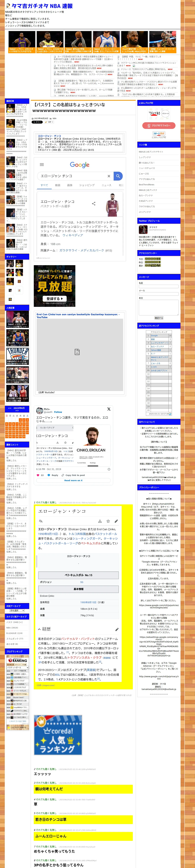This screenshot has height=868, width=195.
Task: Select the 動画 tab in the Google screenshot
Action: click(58, 185)
